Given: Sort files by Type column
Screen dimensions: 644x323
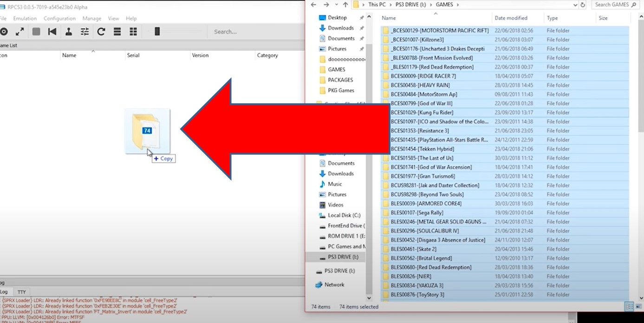Looking at the screenshot, I should pyautogui.click(x=552, y=18).
